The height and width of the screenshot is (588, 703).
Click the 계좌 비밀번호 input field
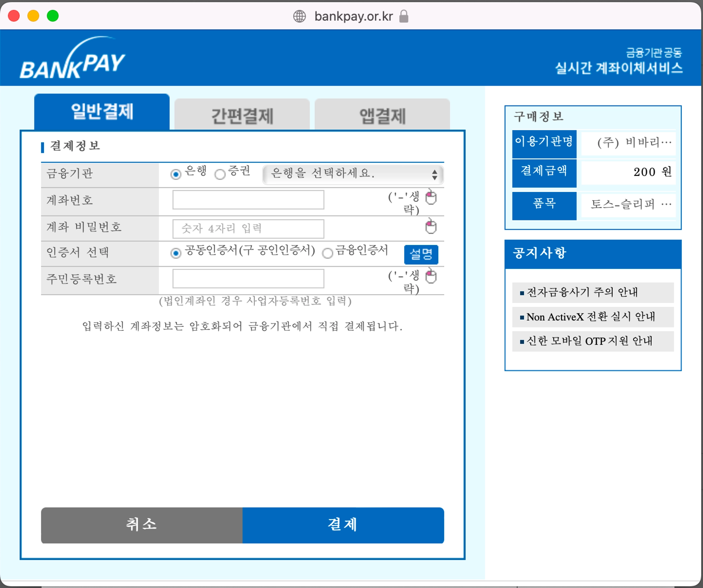(x=248, y=229)
